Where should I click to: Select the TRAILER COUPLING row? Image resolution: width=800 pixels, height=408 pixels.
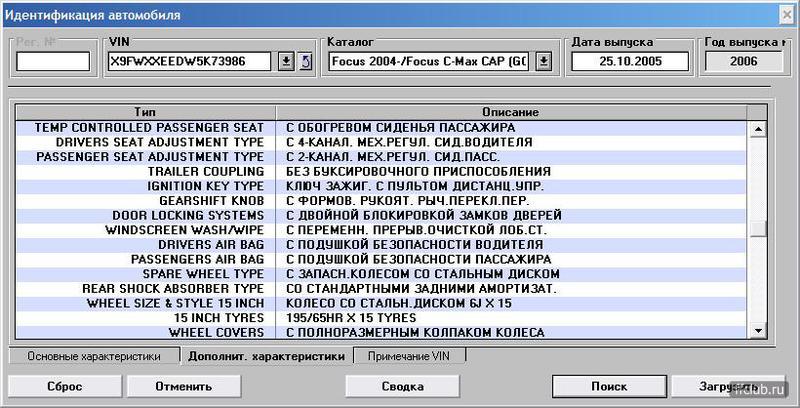click(x=383, y=171)
